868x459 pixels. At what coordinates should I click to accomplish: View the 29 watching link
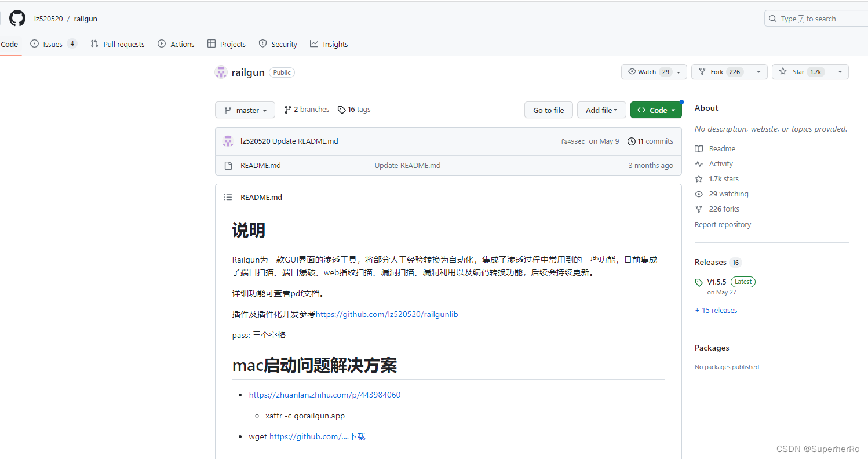[729, 194]
